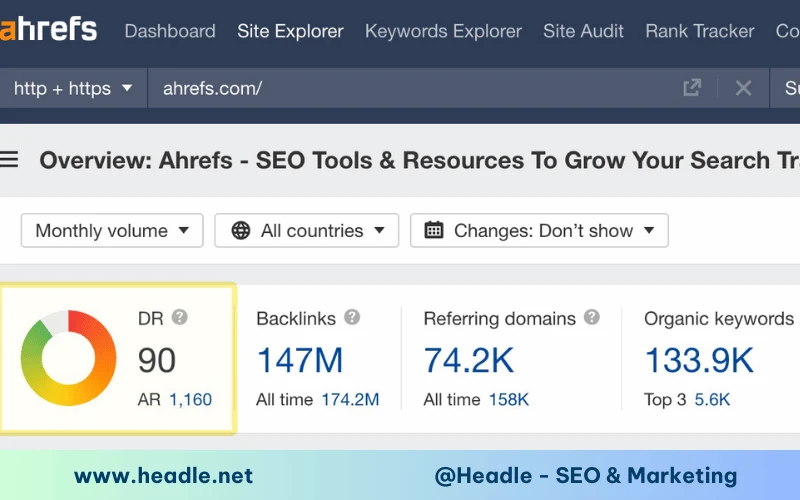Open the All countries dropdown
The height and width of the screenshot is (500, 800).
[x=307, y=231]
